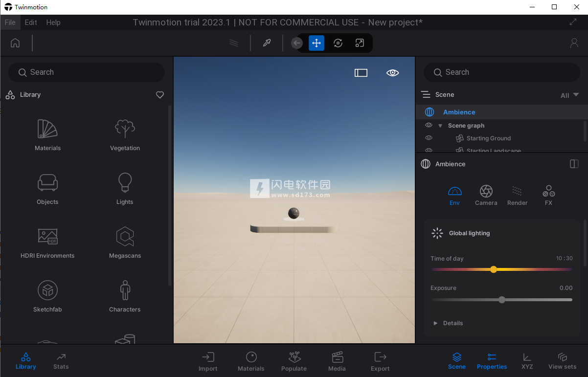The width and height of the screenshot is (588, 377).
Task: Open the XYZ transform panel
Action: pyautogui.click(x=527, y=361)
